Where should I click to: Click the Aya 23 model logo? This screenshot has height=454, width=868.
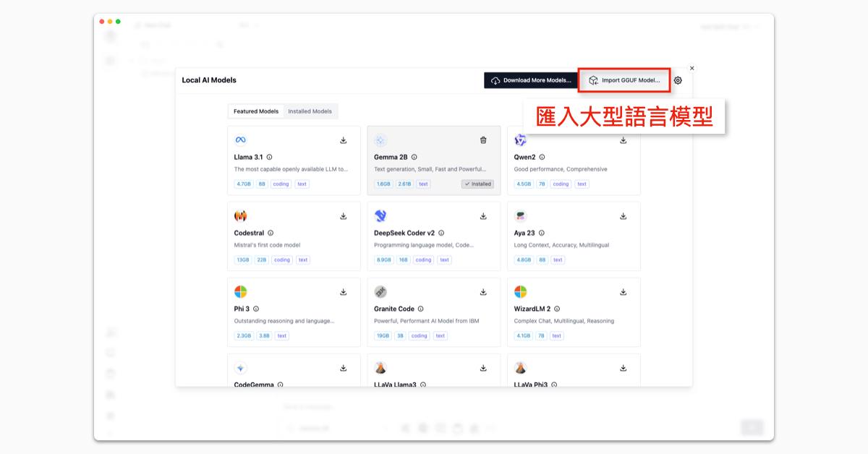pos(521,216)
